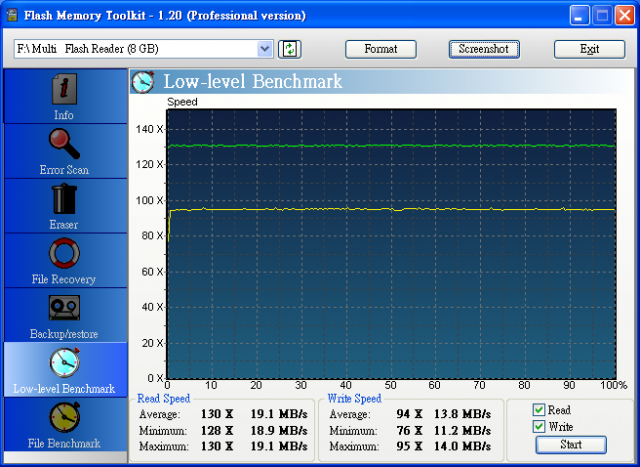Click the Read Speed group title
The image size is (640, 467).
click(164, 398)
